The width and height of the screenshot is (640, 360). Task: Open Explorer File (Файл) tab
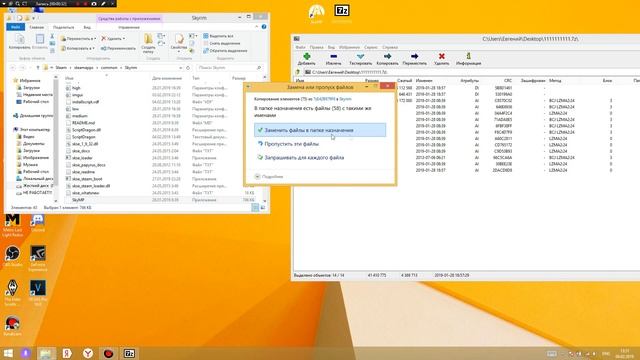[x=16, y=27]
